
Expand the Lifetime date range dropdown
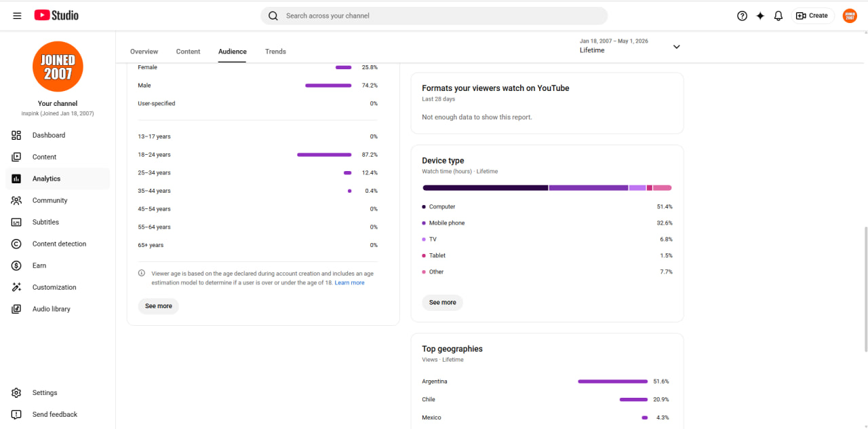[x=676, y=47]
